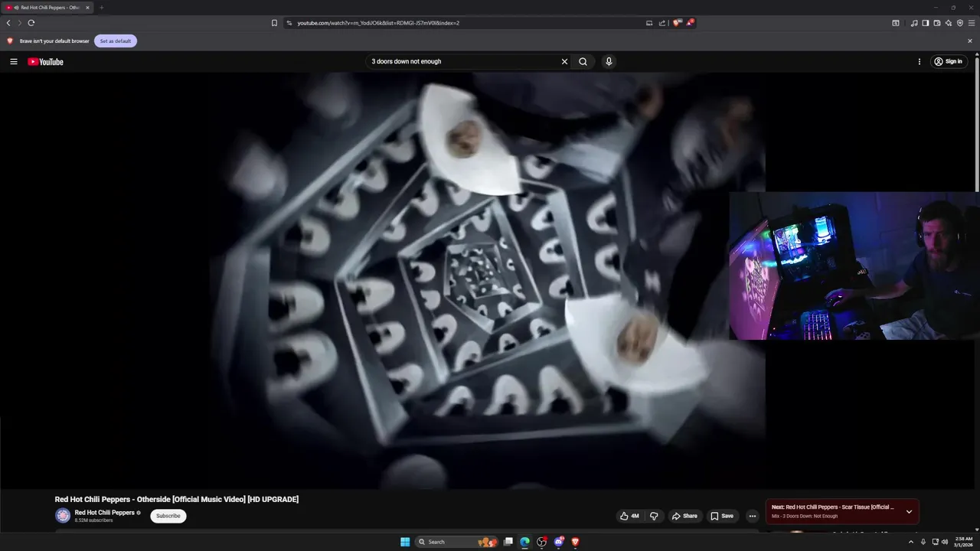Dismiss the default browser notification bar
Viewport: 980px width, 551px height.
click(x=970, y=41)
